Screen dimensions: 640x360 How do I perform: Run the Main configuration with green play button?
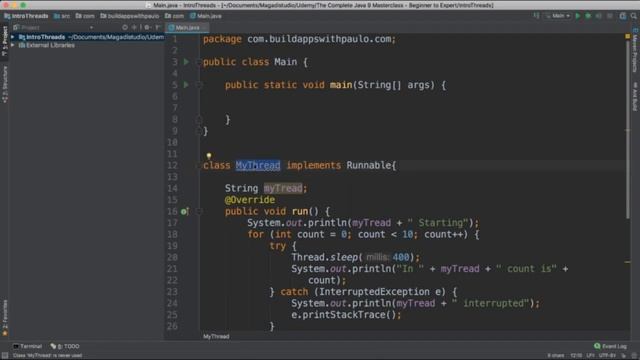pyautogui.click(x=578, y=16)
